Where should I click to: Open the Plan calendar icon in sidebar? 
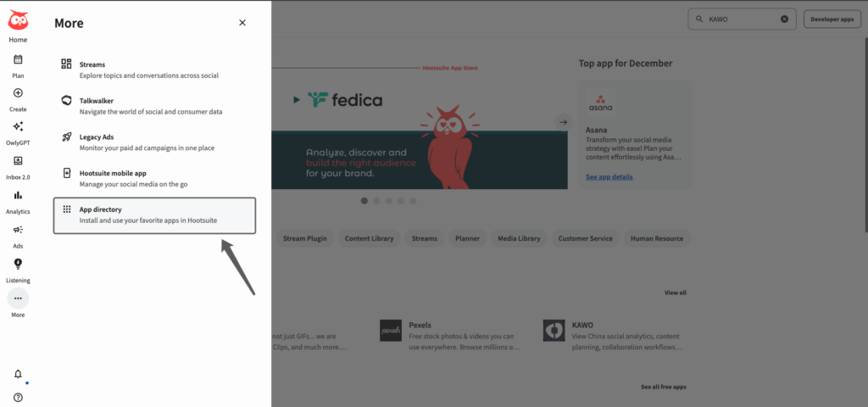coord(18,59)
